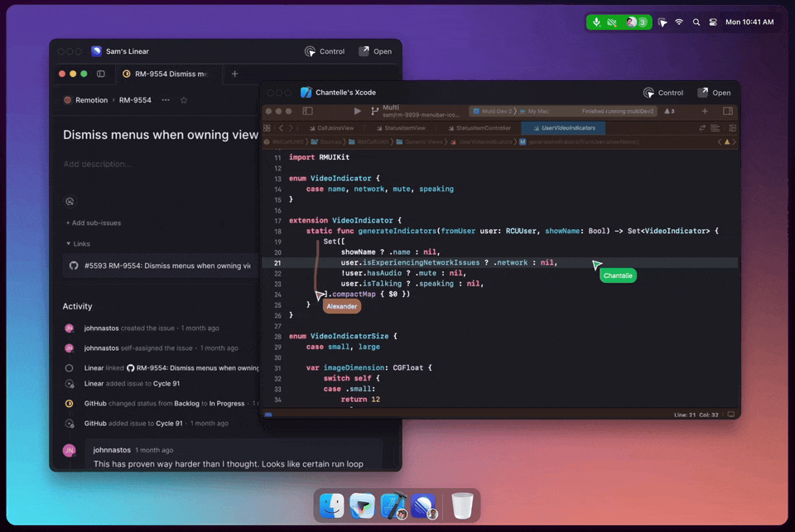Screen dimensions: 795x532
Task: Open the generateIndicators symbol in jump bar
Action: click(579, 141)
